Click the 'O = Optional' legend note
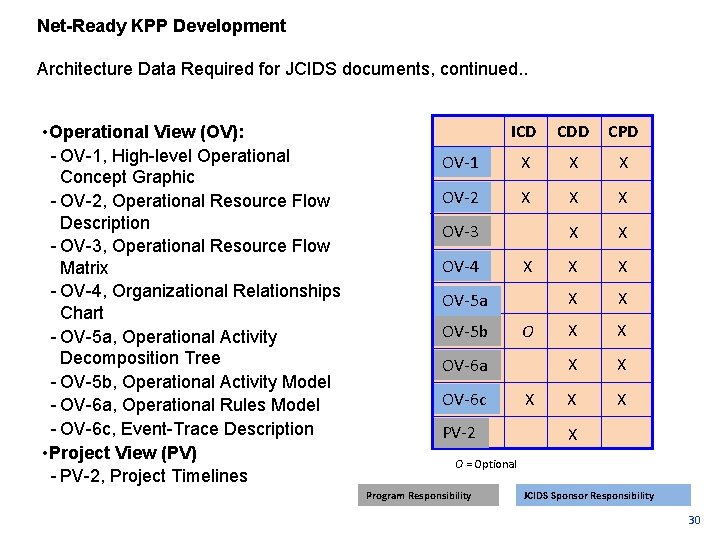The width and height of the screenshot is (720, 540). click(486, 464)
